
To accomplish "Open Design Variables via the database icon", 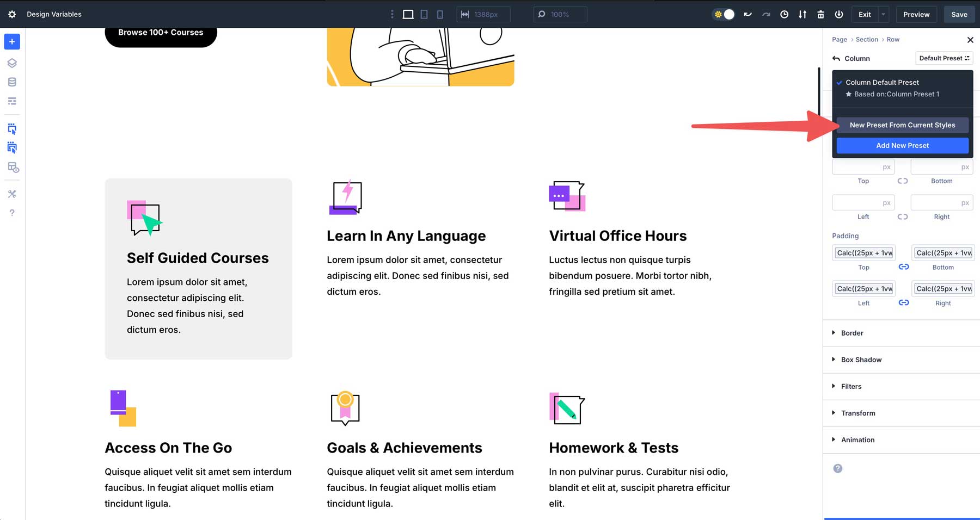I will [x=12, y=82].
